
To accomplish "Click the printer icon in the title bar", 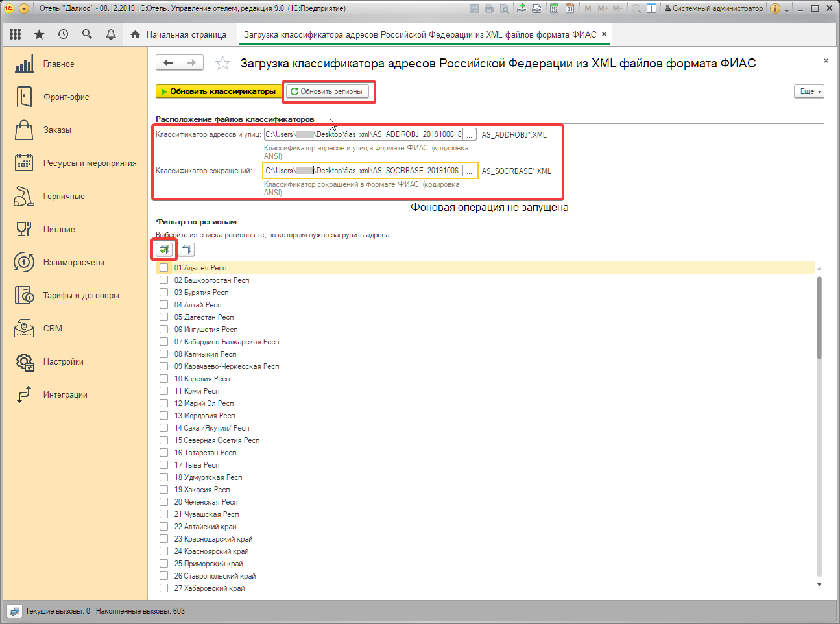I will coord(489,8).
